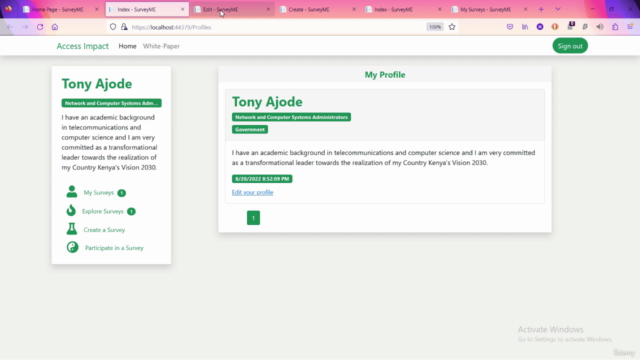Open the Participate in a Survey yin-yang icon
Image resolution: width=640 pixels, height=360 pixels.
tap(72, 247)
